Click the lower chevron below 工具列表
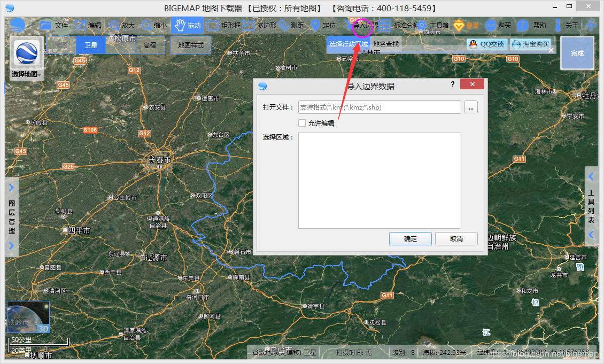The height and width of the screenshot is (364, 604). [x=591, y=235]
